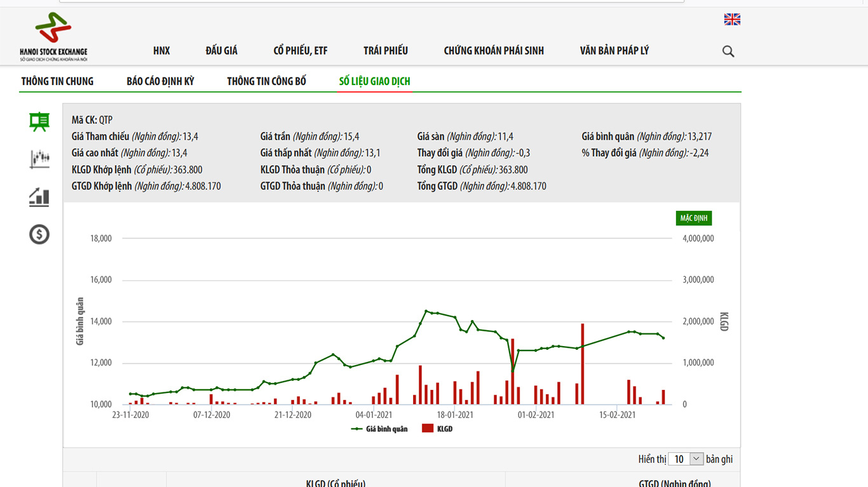The image size is (868, 487).
Task: Select the green presentation board sidebar icon
Action: click(39, 121)
